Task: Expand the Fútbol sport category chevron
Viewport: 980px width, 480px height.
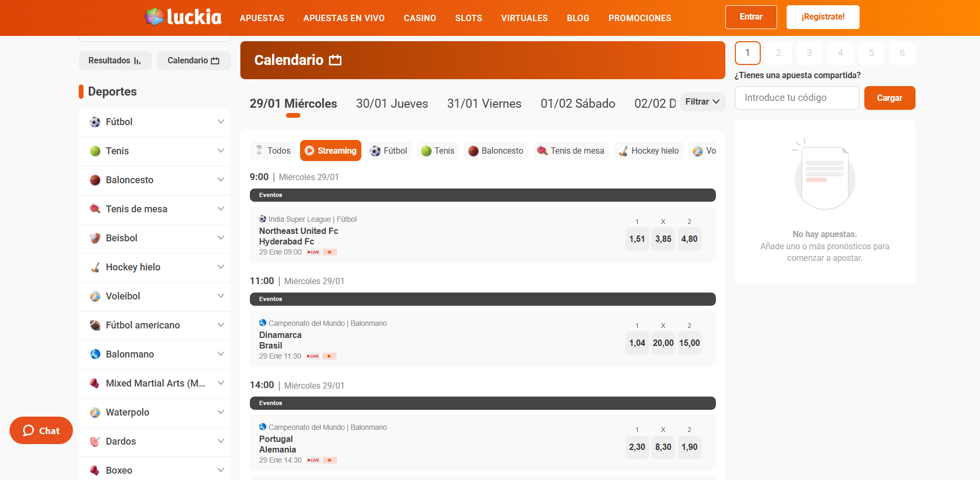Action: click(x=221, y=121)
